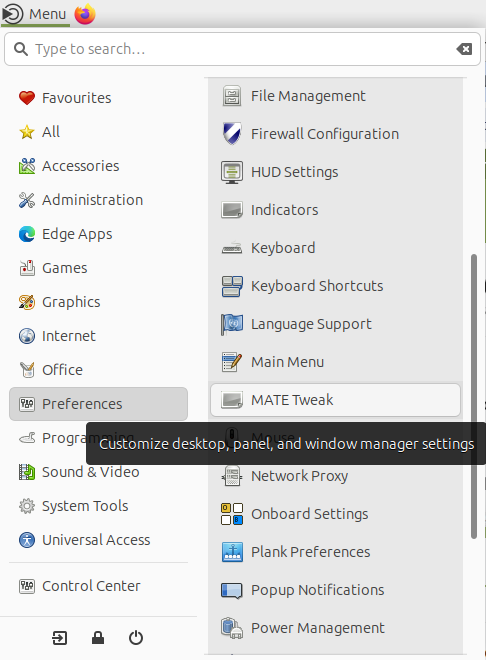Open HUD Settings

[335, 172]
